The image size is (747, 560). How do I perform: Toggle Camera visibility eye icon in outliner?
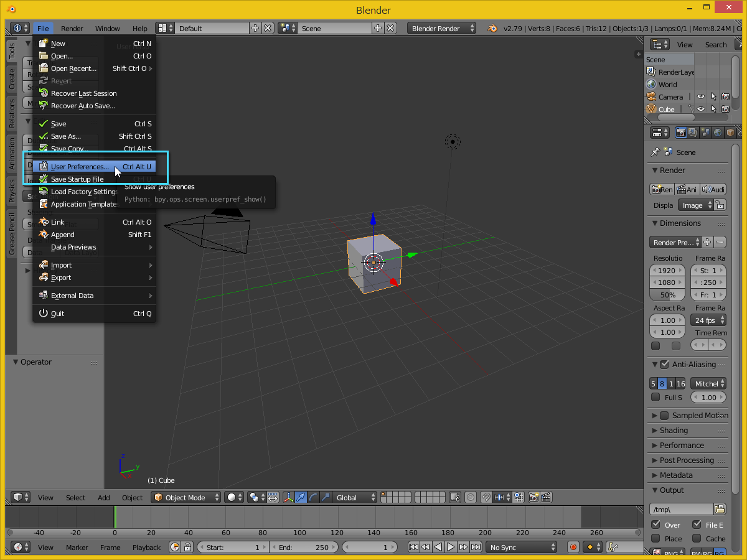tap(701, 97)
